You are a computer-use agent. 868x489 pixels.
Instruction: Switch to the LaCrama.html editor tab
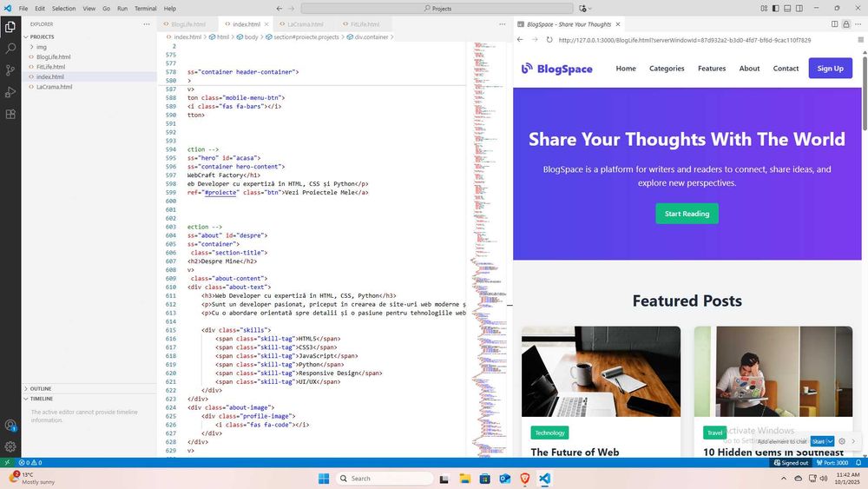point(305,24)
